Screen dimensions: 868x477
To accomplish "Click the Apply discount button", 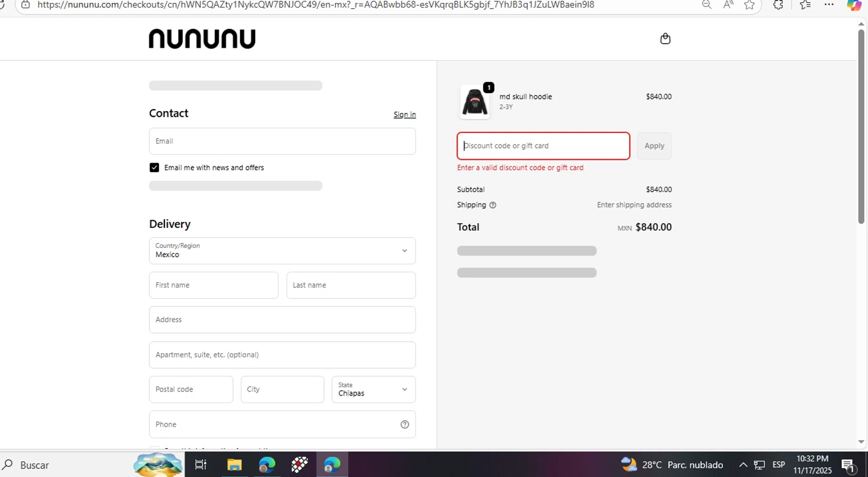I will tap(654, 146).
